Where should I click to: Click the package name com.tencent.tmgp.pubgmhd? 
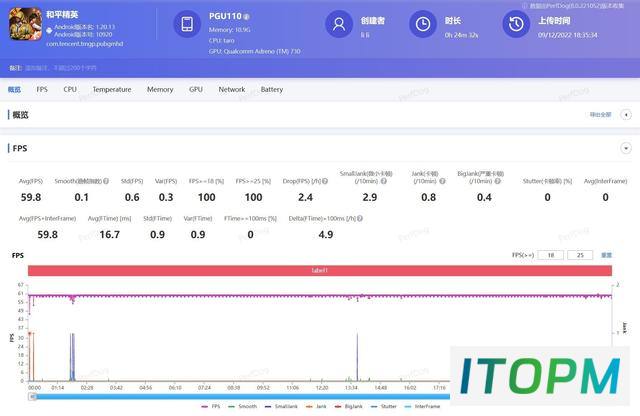point(84,44)
